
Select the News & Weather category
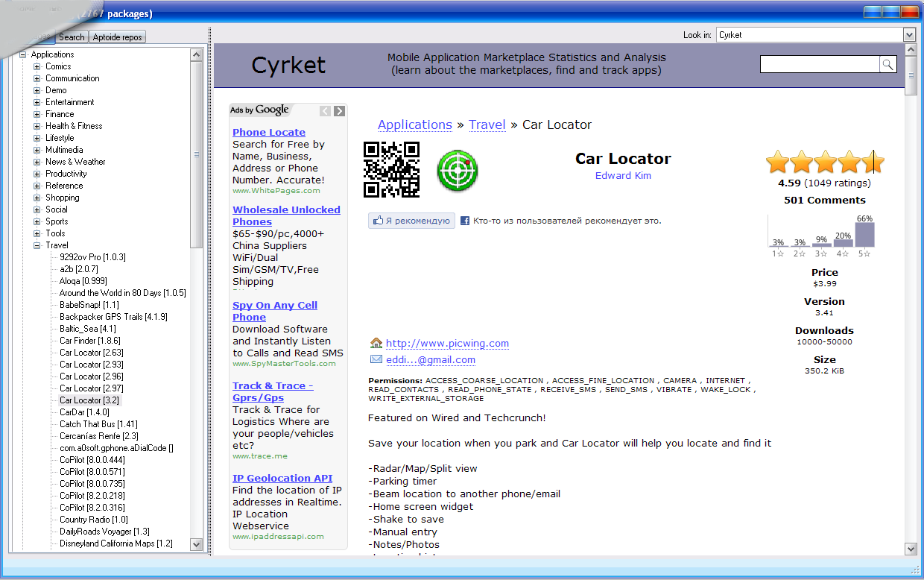75,162
